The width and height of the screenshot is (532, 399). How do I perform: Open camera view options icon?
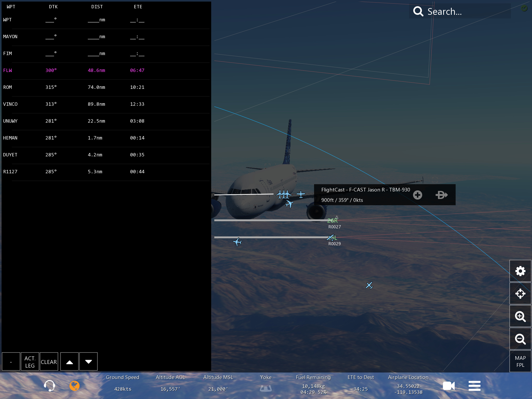click(449, 386)
